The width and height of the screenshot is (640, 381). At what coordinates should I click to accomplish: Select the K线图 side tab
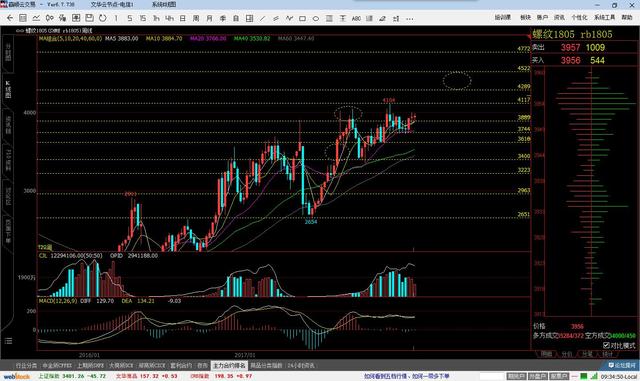coord(8,89)
